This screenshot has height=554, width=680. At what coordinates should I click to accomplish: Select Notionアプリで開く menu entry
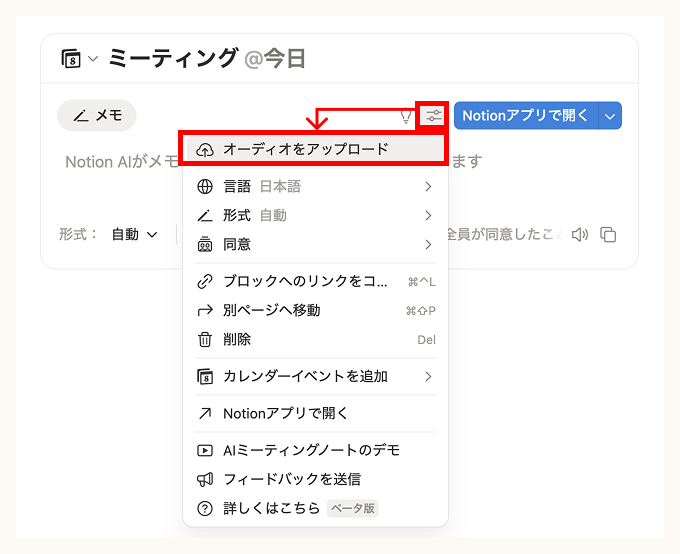(x=316, y=414)
